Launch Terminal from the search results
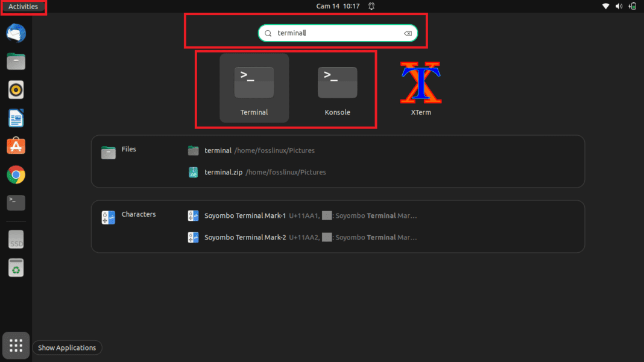 tap(254, 87)
